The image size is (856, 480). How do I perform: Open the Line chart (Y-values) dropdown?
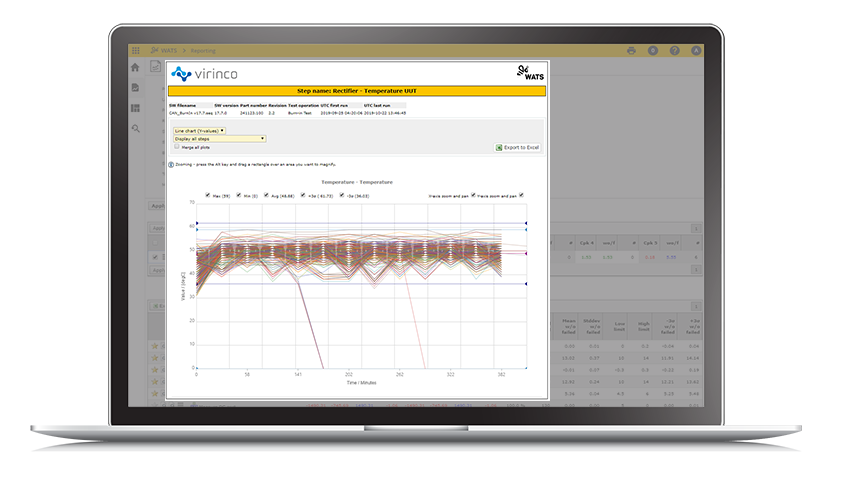pos(199,130)
